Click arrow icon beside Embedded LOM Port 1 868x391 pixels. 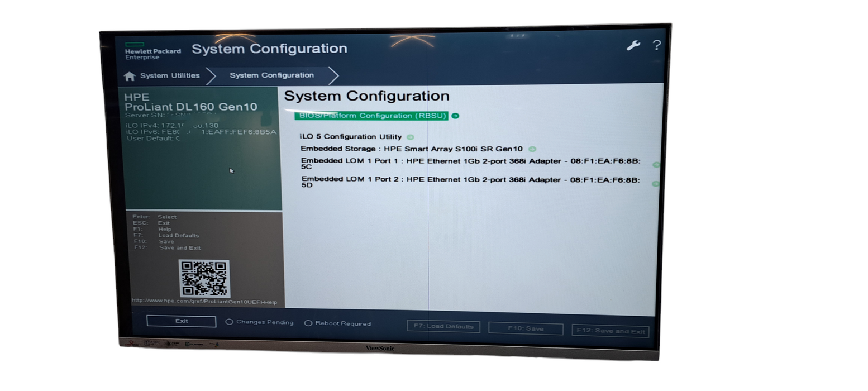point(656,165)
